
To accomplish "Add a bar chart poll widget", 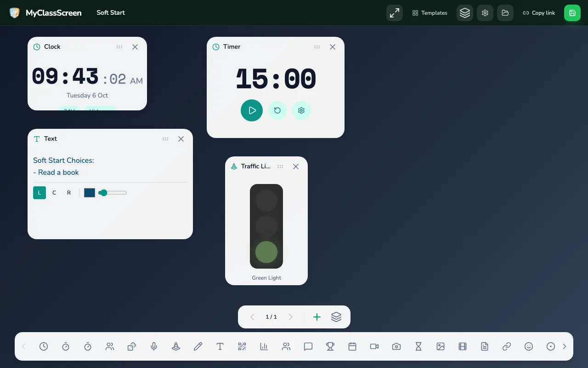I will (264, 346).
